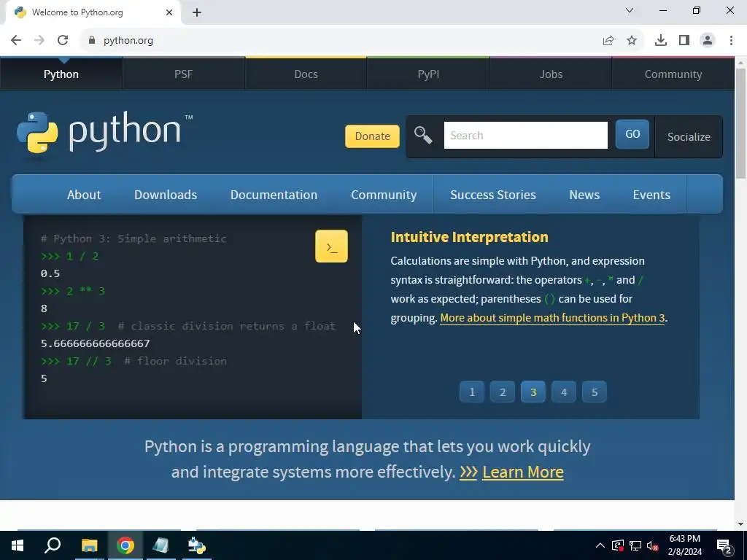Open the Windows Start menu
This screenshot has width=747, height=560.
(18, 545)
